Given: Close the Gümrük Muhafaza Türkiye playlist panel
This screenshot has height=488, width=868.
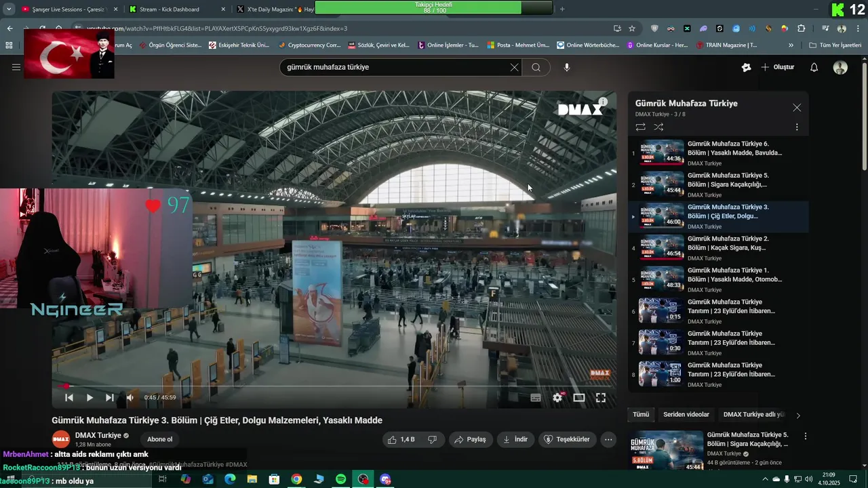Looking at the screenshot, I should (797, 108).
